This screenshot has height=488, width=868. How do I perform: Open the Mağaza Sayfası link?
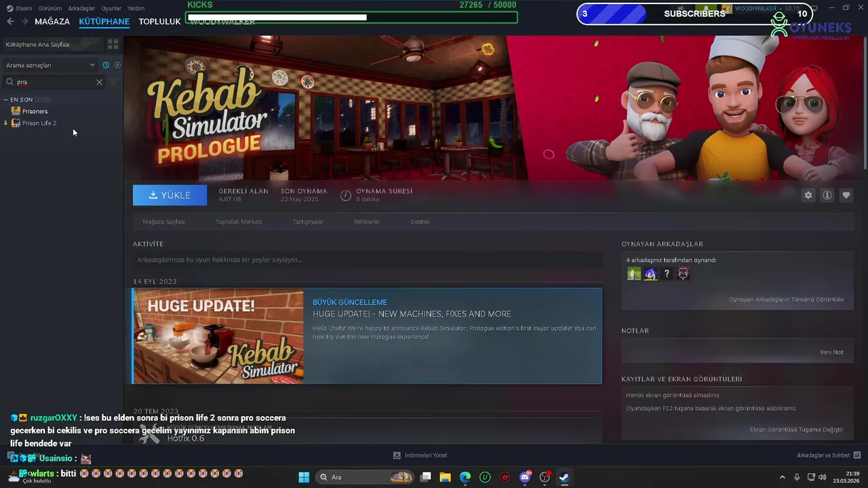[163, 222]
